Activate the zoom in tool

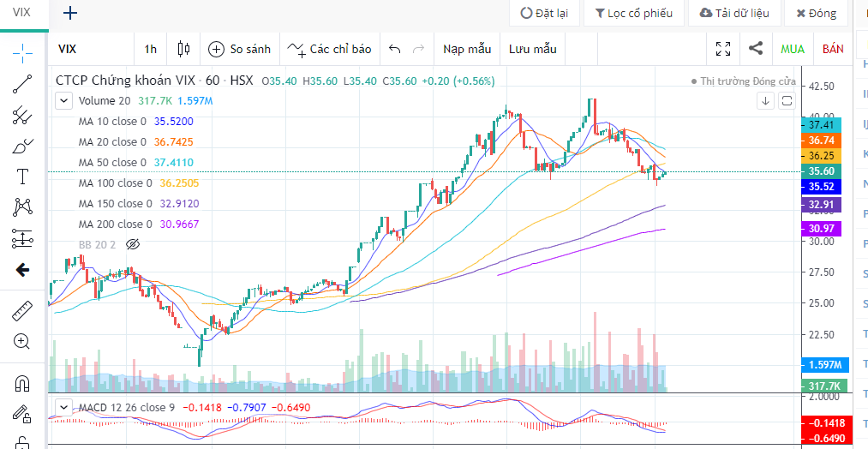(23, 341)
